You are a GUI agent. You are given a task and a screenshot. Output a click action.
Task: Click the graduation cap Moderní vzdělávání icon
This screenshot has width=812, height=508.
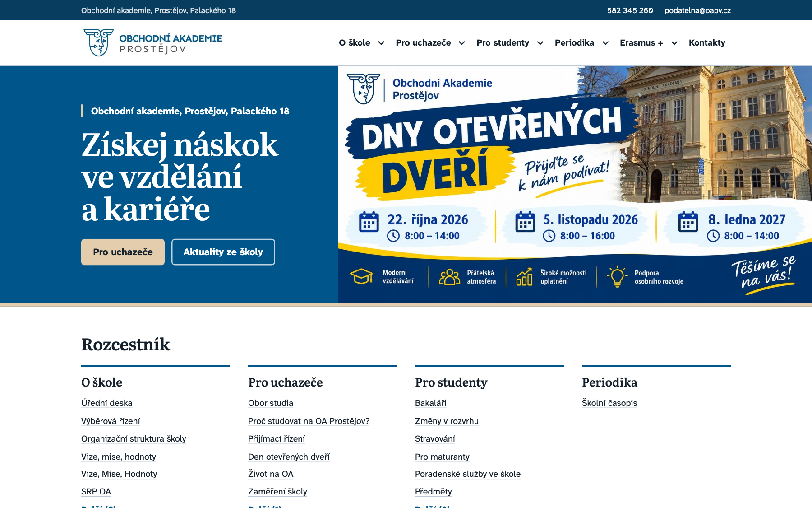pos(361,276)
